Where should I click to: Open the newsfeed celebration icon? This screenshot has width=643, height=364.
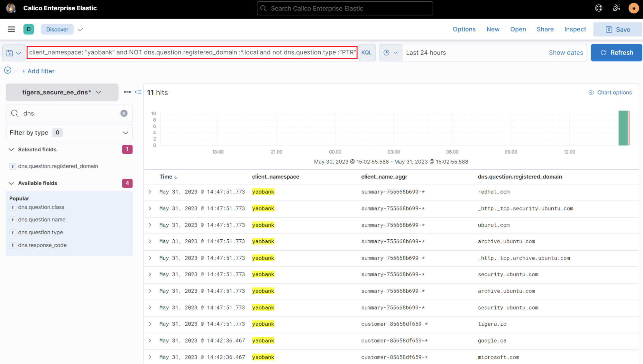[616, 8]
